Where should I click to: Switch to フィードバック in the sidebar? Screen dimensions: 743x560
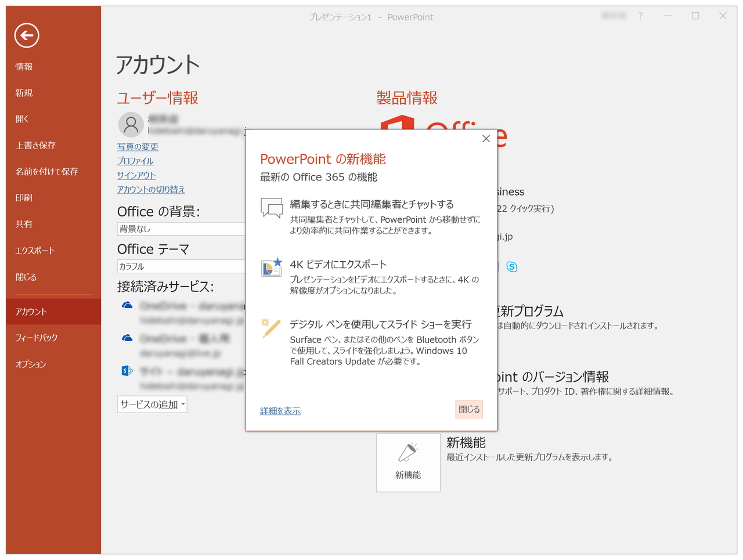37,337
